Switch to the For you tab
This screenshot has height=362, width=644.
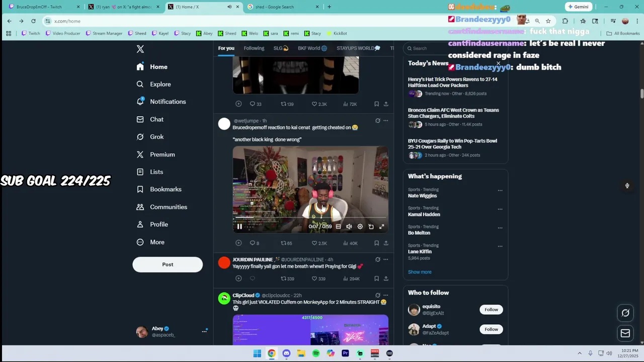pos(226,48)
